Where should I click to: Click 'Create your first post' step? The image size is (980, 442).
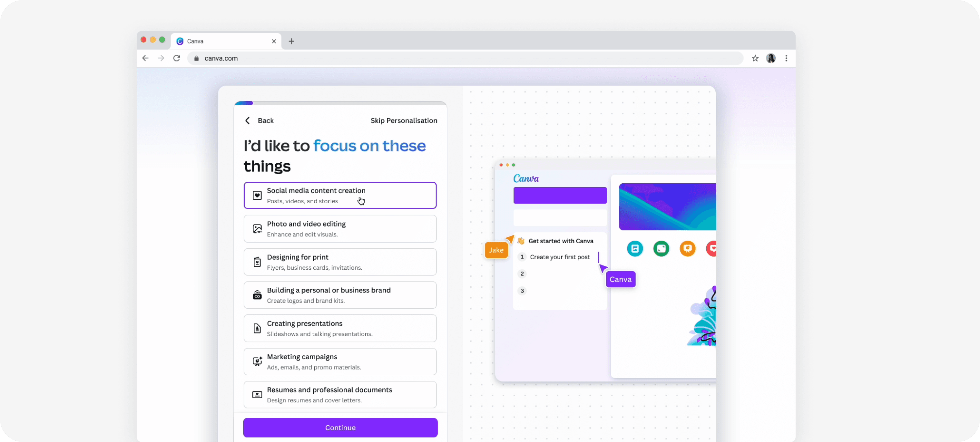(x=560, y=257)
